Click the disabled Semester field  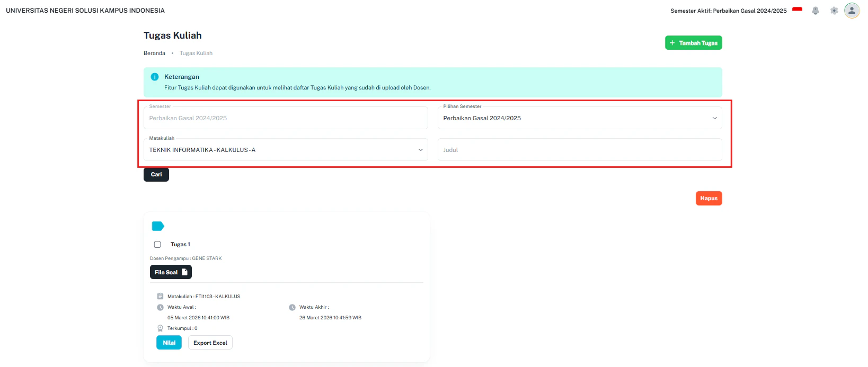(x=286, y=118)
